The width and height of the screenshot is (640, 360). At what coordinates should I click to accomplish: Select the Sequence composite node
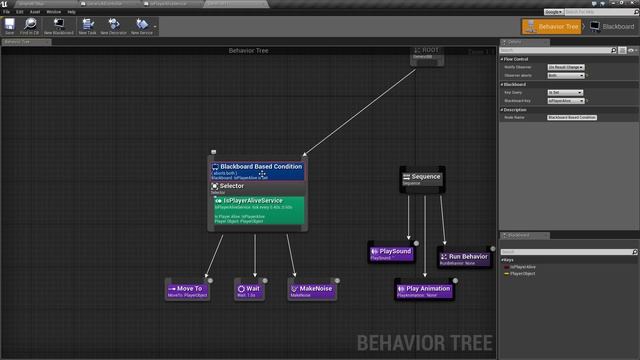click(422, 179)
